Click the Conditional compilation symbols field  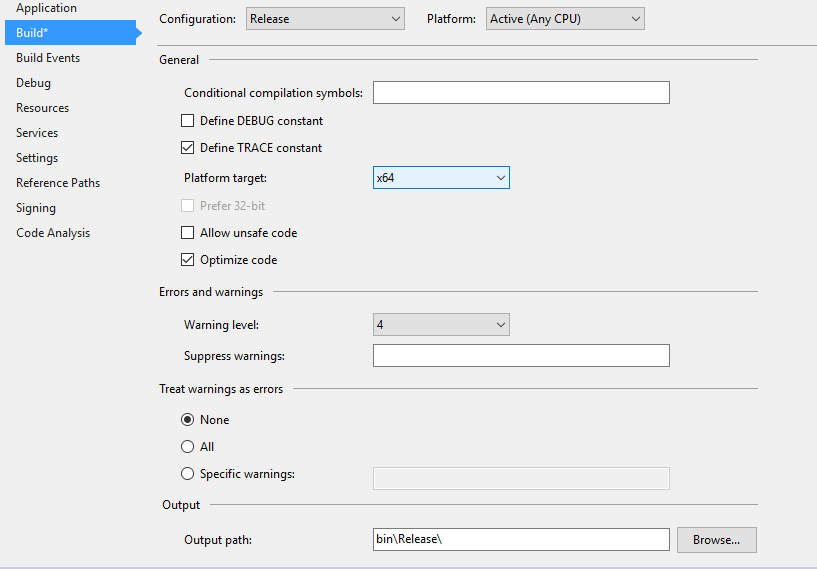[x=521, y=93]
